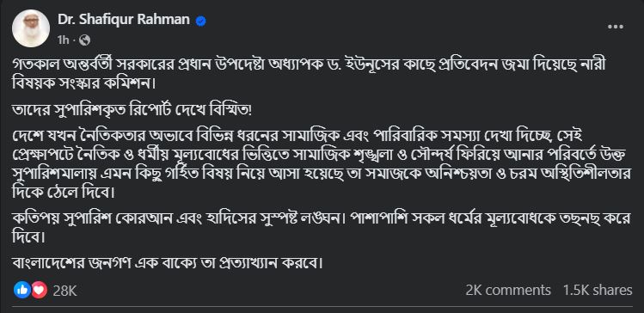Screen dimensions: 644x313
Task: Open Dr. Shafiqur Rahman's profile picture
Action: 31,28
